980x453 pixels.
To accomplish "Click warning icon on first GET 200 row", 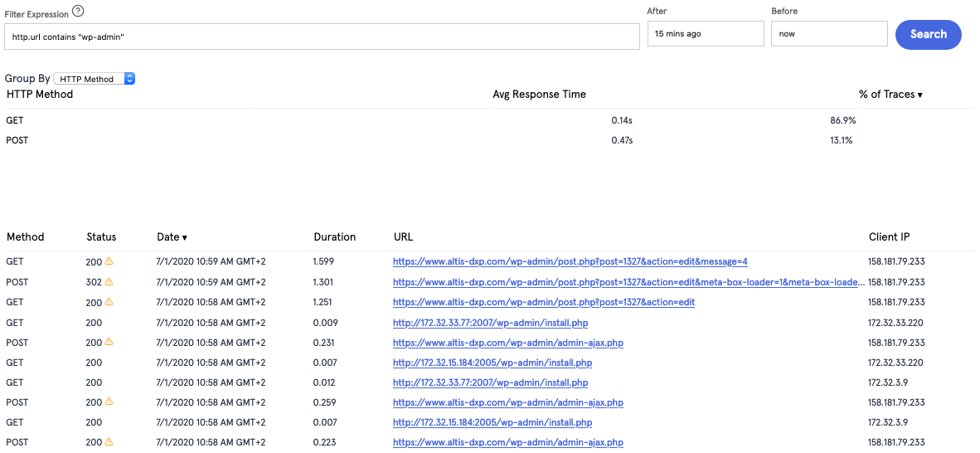I will pos(109,261).
